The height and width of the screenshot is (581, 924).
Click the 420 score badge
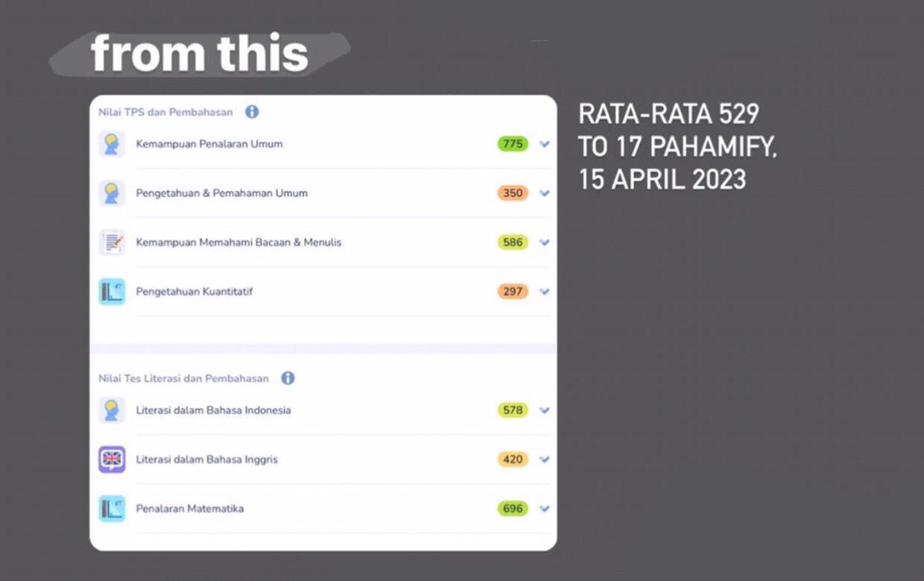tap(513, 460)
